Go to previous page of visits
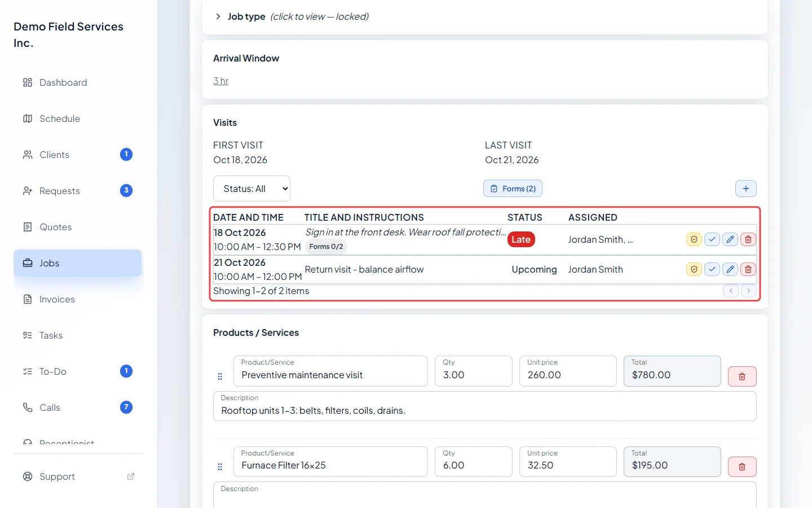This screenshot has height=508, width=812. click(731, 291)
